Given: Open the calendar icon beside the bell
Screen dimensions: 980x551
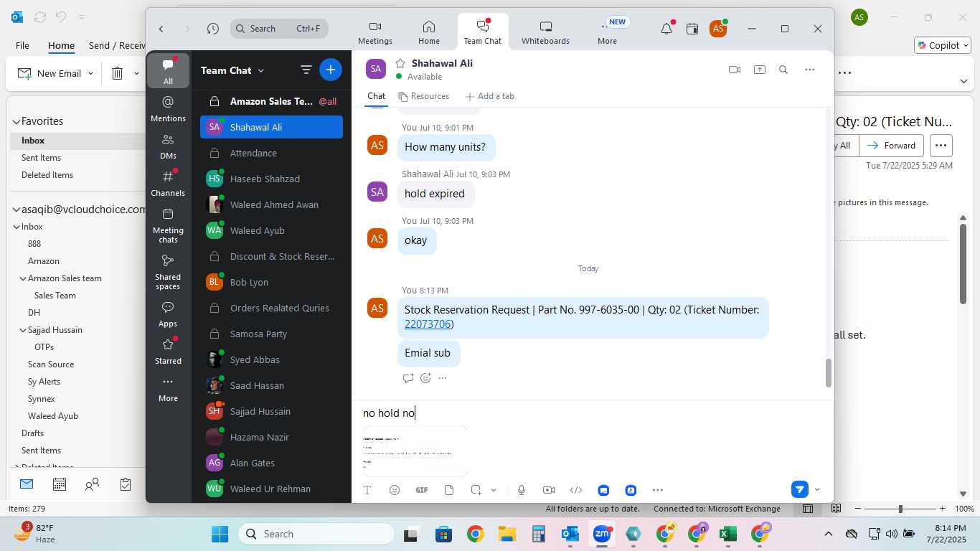Looking at the screenshot, I should pos(692,29).
